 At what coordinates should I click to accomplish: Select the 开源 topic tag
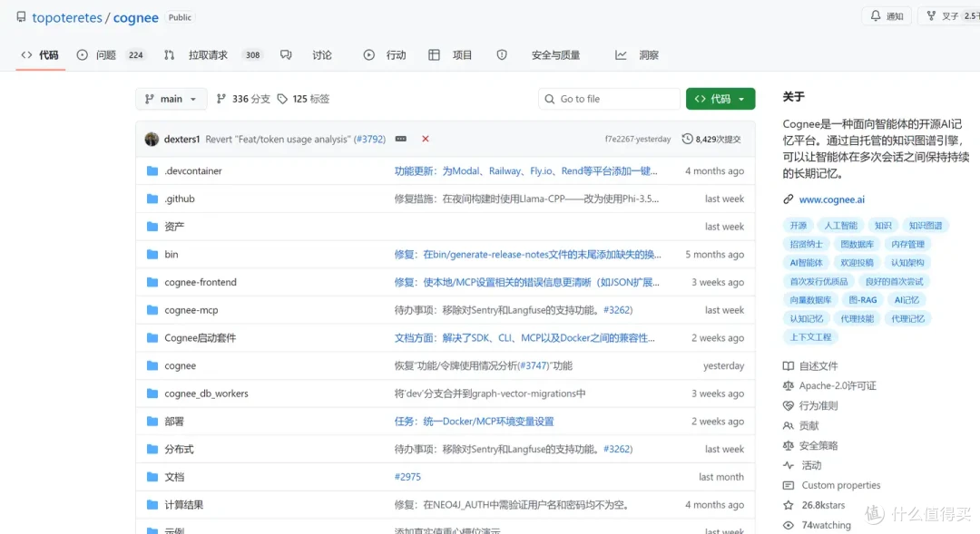pyautogui.click(x=799, y=226)
